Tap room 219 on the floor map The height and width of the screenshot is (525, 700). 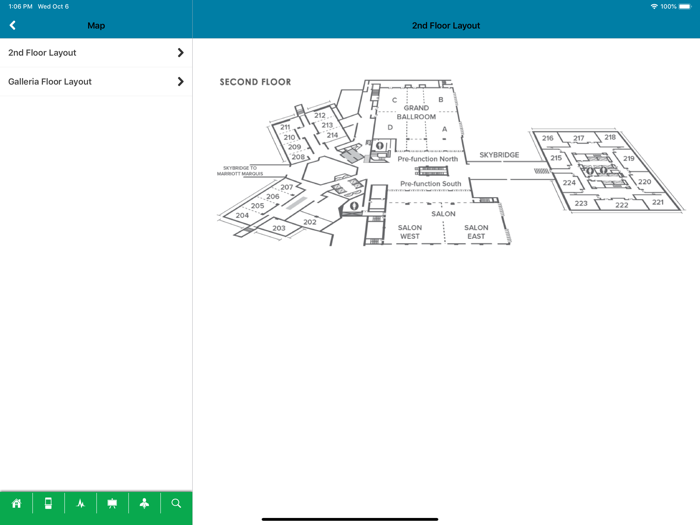[x=629, y=158]
